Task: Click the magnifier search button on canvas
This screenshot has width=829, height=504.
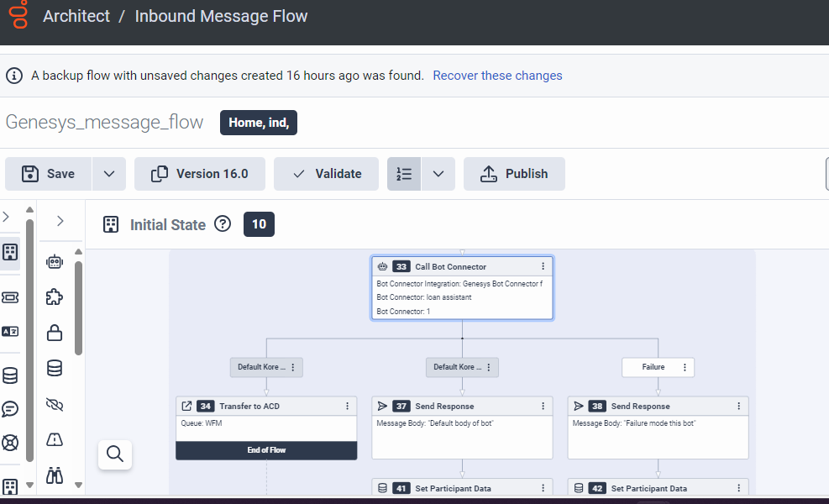Action: click(115, 454)
